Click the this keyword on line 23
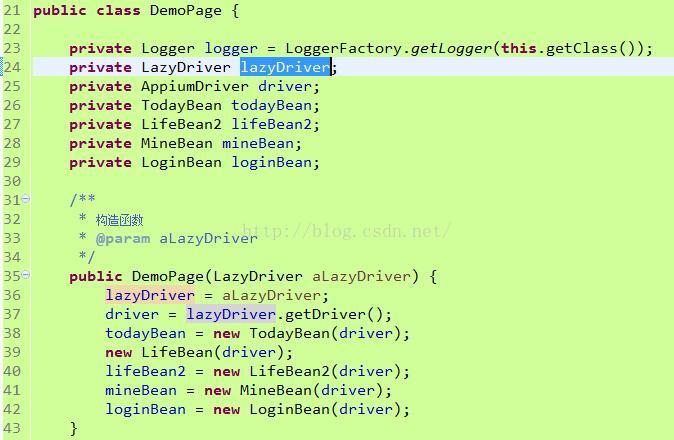The width and height of the screenshot is (674, 440). [518, 48]
